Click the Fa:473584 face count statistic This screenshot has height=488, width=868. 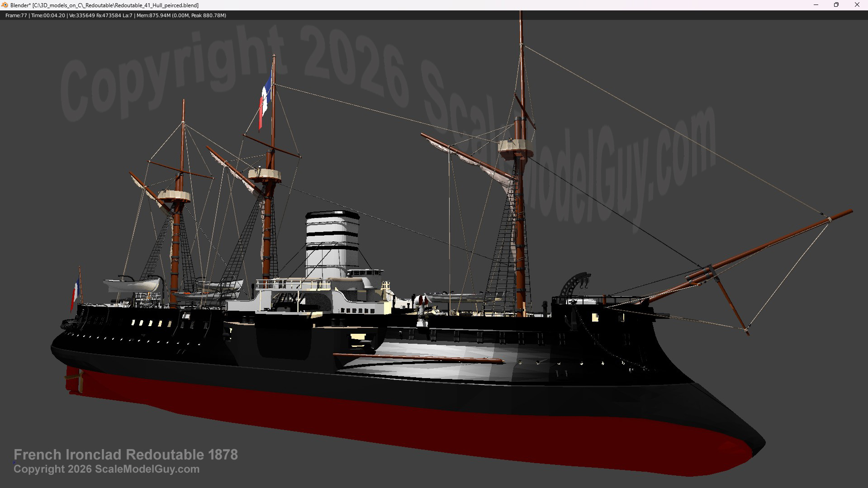click(x=109, y=15)
